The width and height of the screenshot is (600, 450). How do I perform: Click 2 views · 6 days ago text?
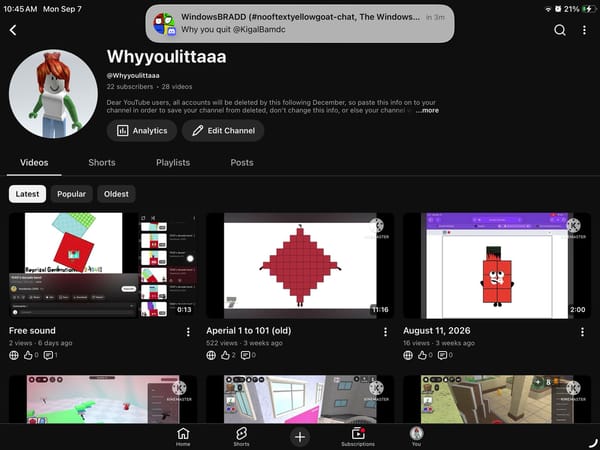[41, 343]
